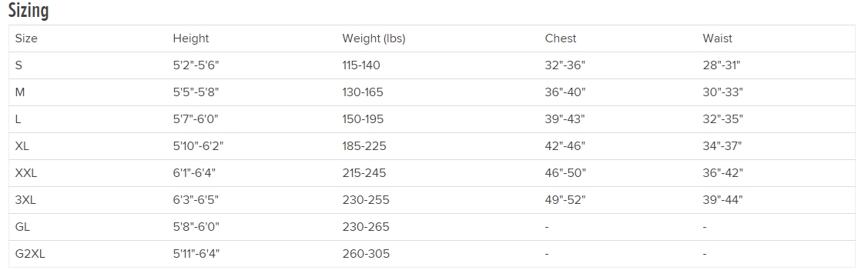Click the Weight (lbs) column header

[374, 38]
